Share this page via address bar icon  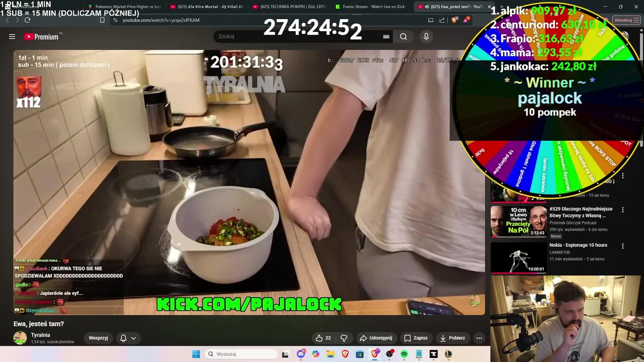[442, 20]
